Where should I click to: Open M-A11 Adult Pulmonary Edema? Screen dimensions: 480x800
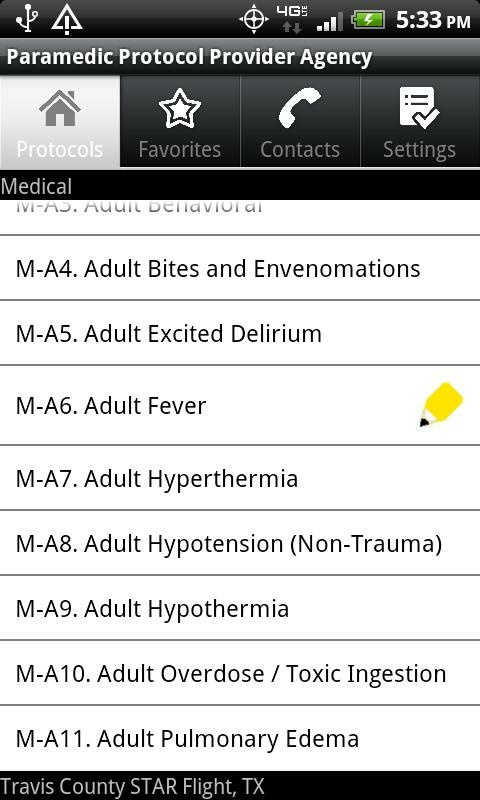pyautogui.click(x=240, y=738)
